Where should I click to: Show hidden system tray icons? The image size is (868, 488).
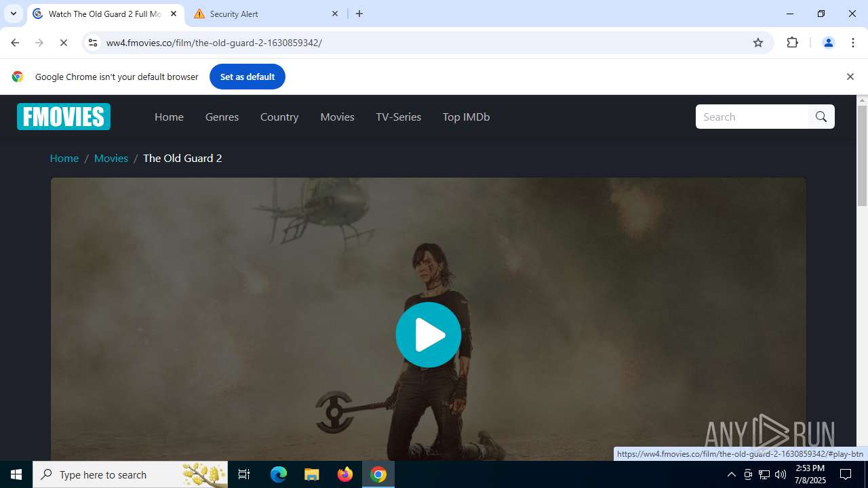point(731,474)
